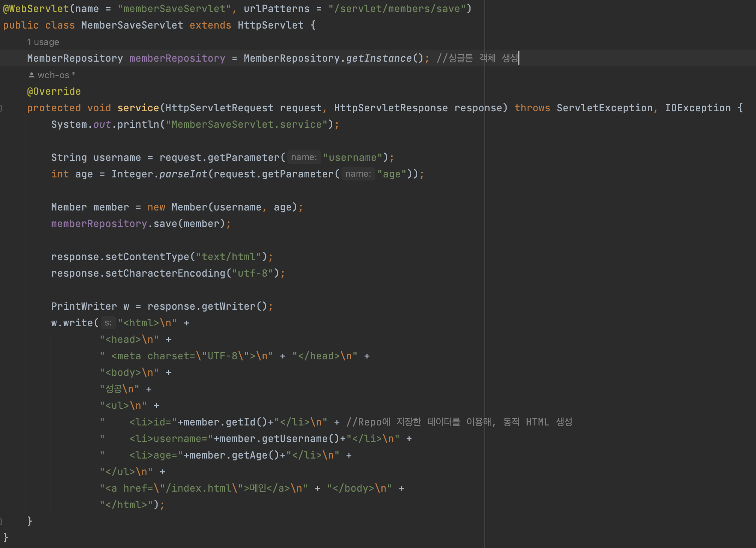Click the 'protected' keyword
Image resolution: width=756 pixels, height=548 pixels.
click(54, 108)
